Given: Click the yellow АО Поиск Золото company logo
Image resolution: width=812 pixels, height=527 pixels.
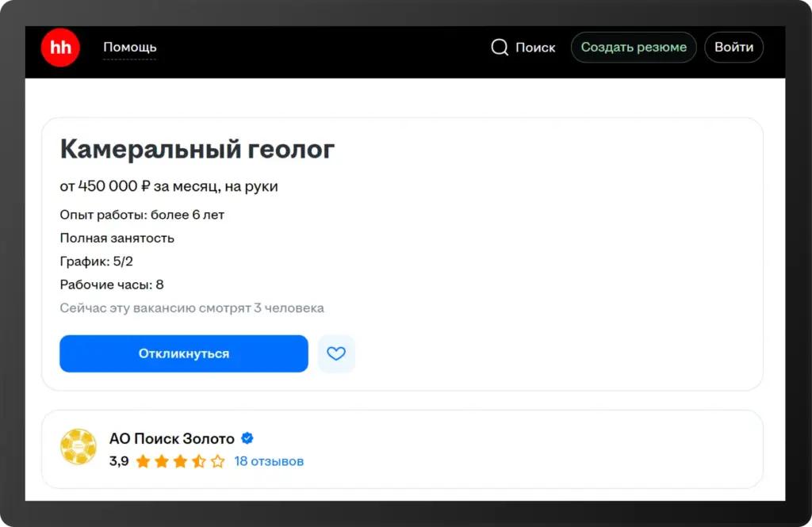Looking at the screenshot, I should click(x=79, y=447).
